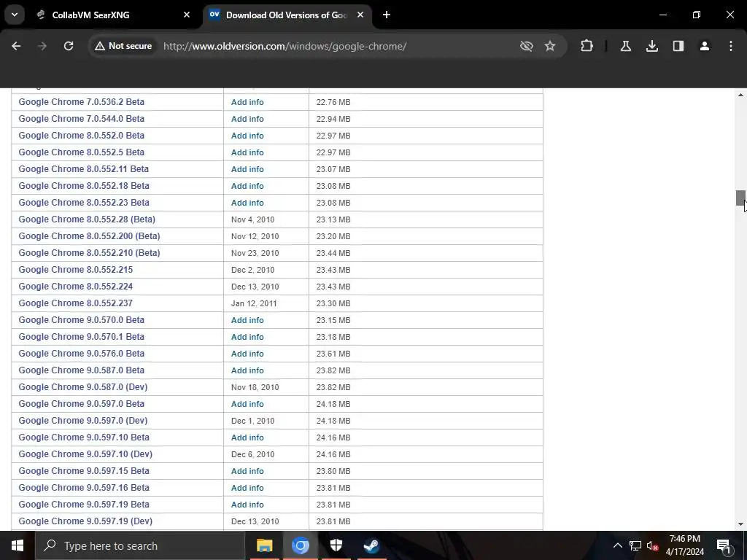Reload the oldversion.com page

pyautogui.click(x=69, y=46)
